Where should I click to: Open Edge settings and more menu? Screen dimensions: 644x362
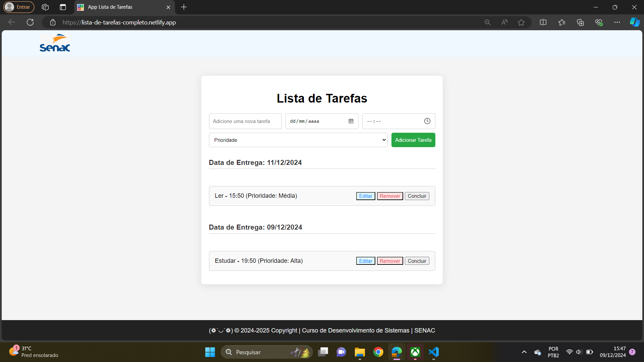click(x=617, y=22)
